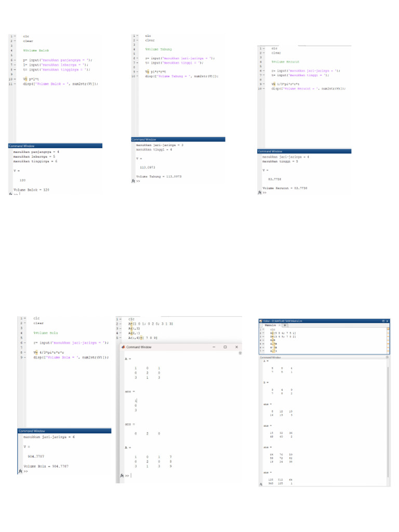Click the '%Volume Bola' comment line

[46, 333]
